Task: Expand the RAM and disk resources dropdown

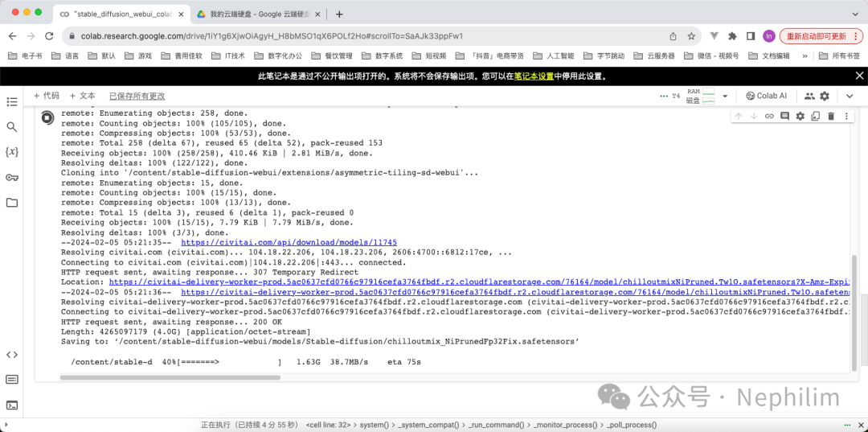Action: [725, 97]
